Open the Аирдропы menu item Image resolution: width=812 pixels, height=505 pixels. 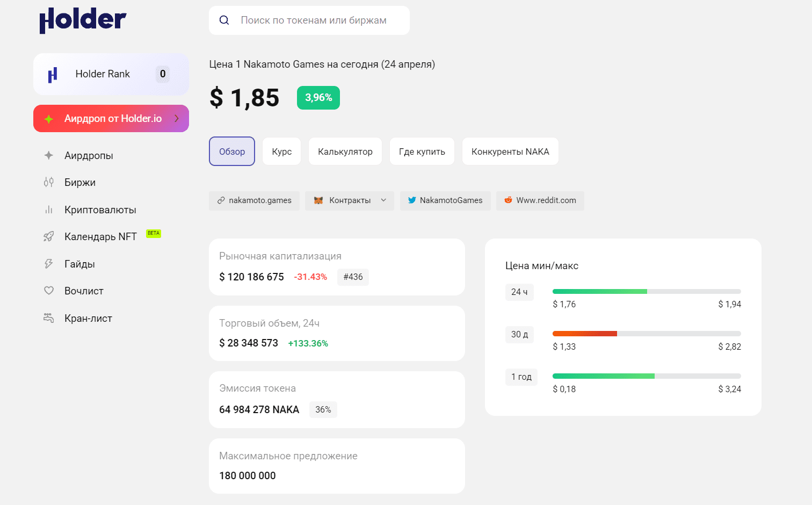[89, 155]
